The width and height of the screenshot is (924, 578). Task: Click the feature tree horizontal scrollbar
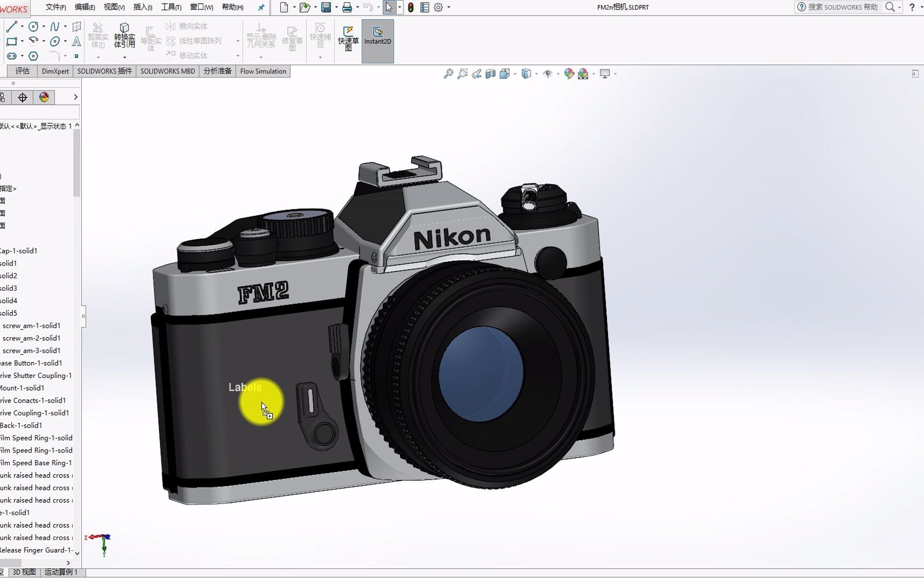(x=11, y=563)
